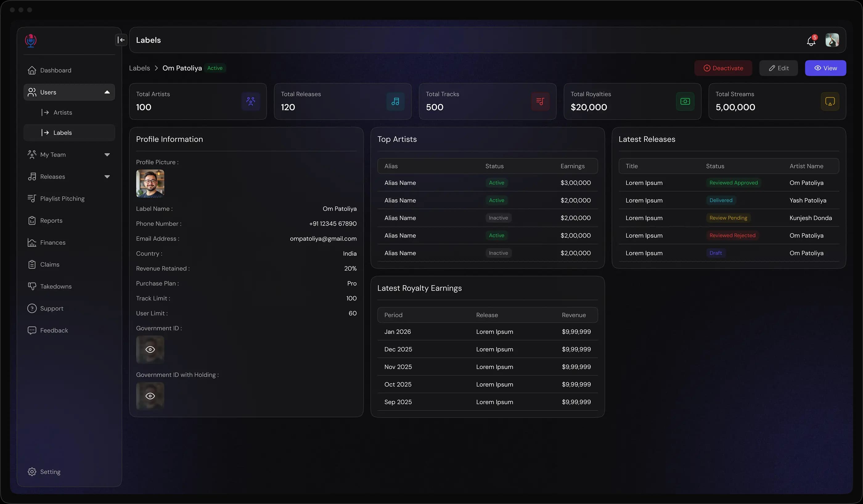Screen dimensions: 863x504
Task: Collapse the Users menu arrow
Action: click(x=107, y=92)
